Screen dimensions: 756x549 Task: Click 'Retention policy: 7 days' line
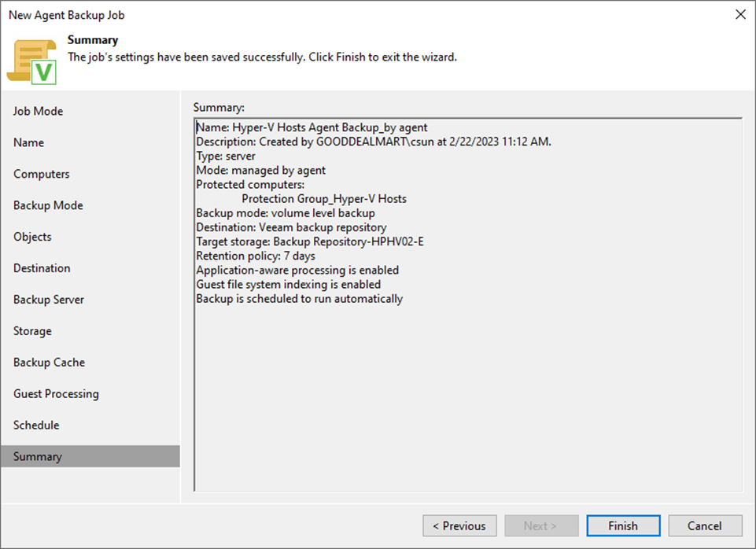pyautogui.click(x=256, y=256)
